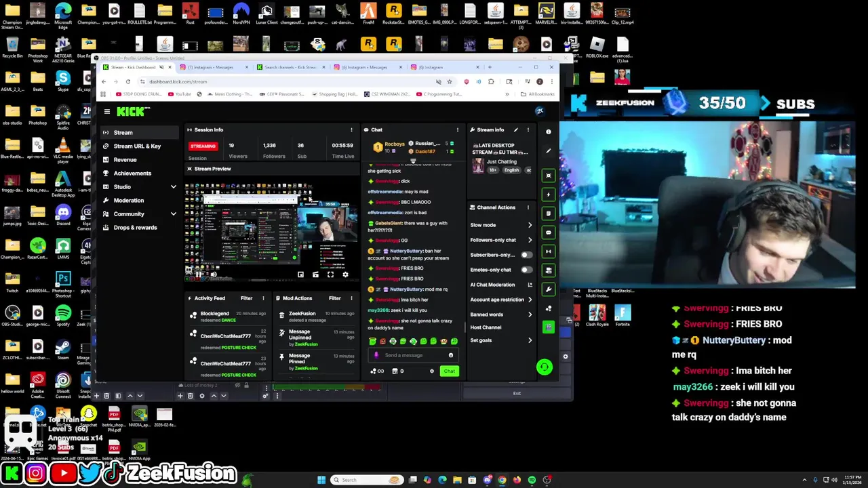This screenshot has width=868, height=488.
Task: Open Recycle Bin on desktop
Action: [x=12, y=47]
